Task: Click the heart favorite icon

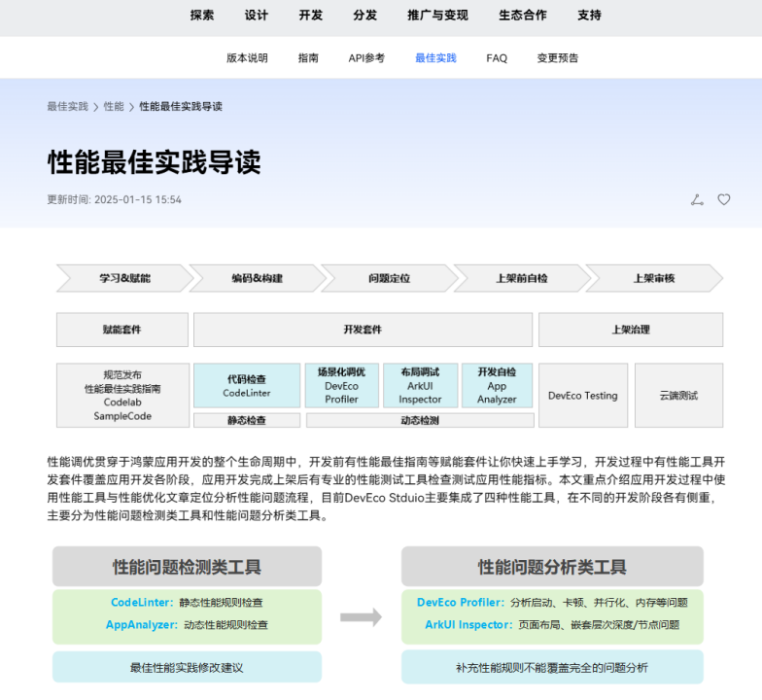Action: click(x=724, y=199)
